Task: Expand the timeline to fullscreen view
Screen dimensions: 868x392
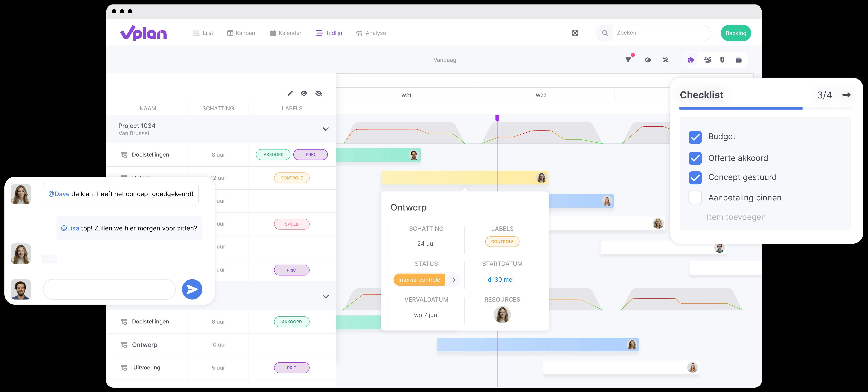Action: click(575, 33)
